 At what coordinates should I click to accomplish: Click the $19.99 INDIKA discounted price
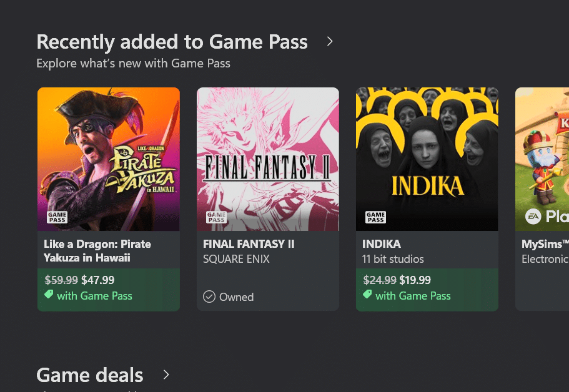415,280
